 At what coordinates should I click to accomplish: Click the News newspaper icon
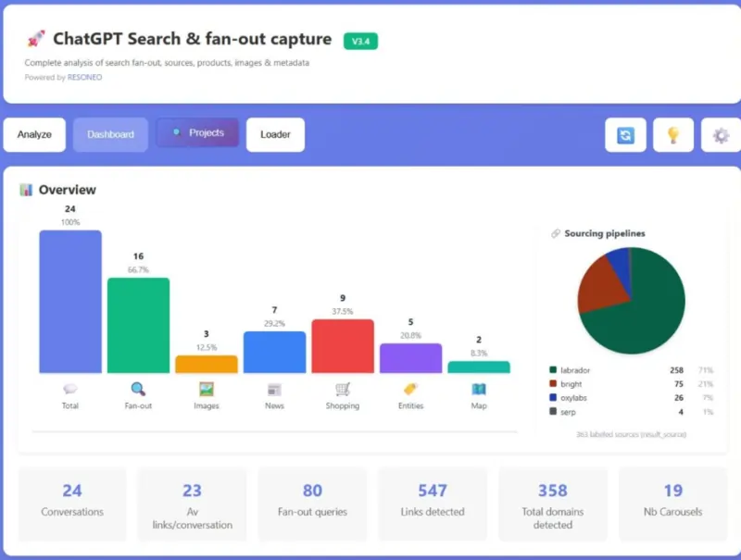(274, 390)
